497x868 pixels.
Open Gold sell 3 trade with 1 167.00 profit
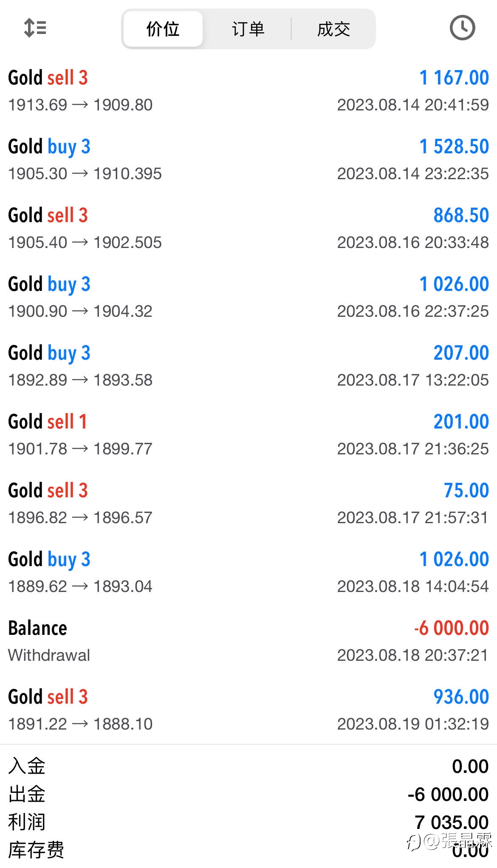click(248, 90)
